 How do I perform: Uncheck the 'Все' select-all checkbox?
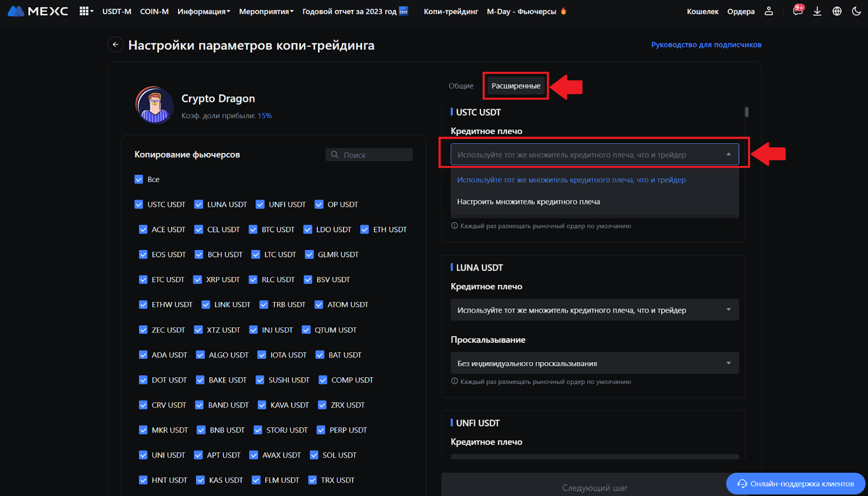pos(139,179)
